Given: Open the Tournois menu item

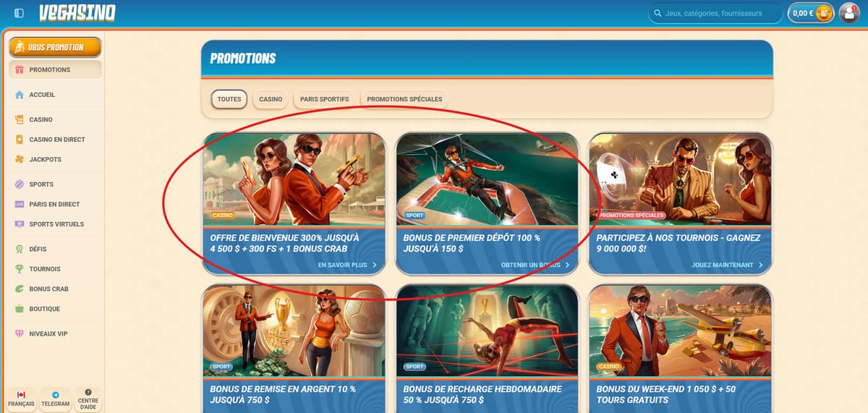Looking at the screenshot, I should [55, 269].
